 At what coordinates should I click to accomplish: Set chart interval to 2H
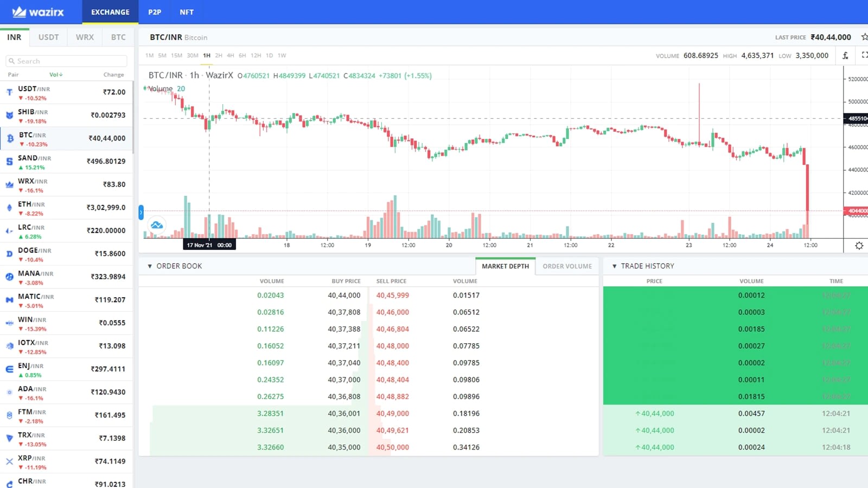pyautogui.click(x=219, y=55)
